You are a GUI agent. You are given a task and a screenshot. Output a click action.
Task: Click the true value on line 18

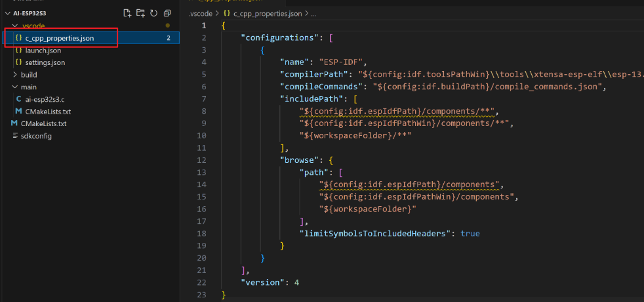point(470,233)
